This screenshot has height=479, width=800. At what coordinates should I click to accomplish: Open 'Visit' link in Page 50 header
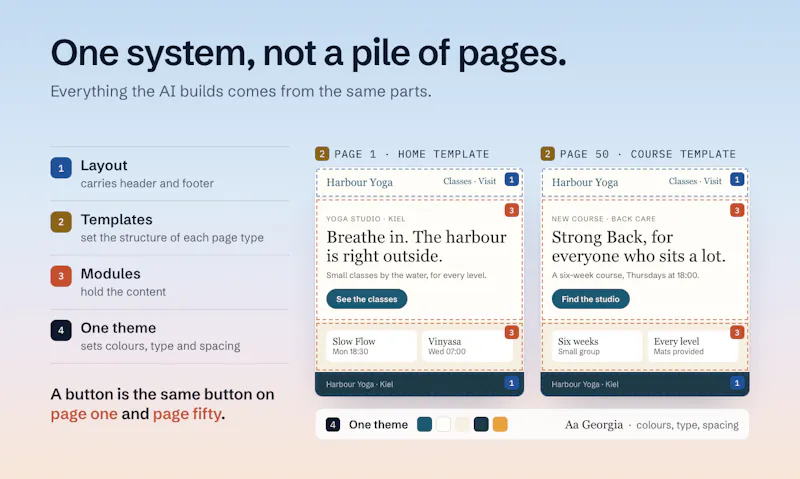[713, 181]
